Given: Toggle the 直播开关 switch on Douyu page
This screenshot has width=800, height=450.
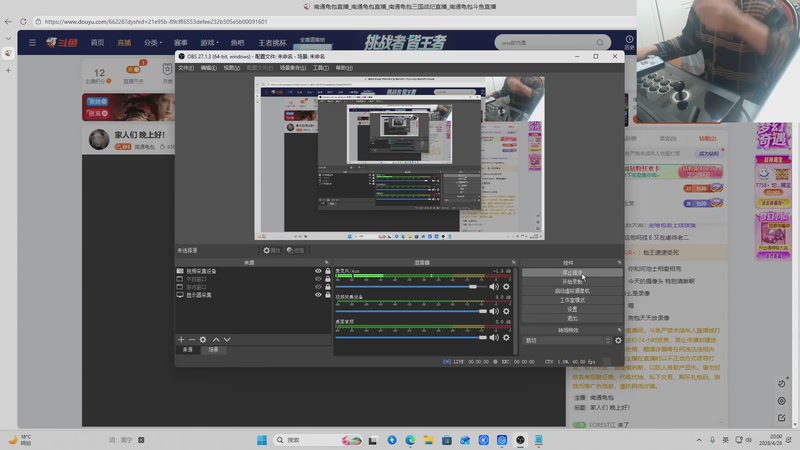Looking at the screenshot, I should [x=134, y=69].
